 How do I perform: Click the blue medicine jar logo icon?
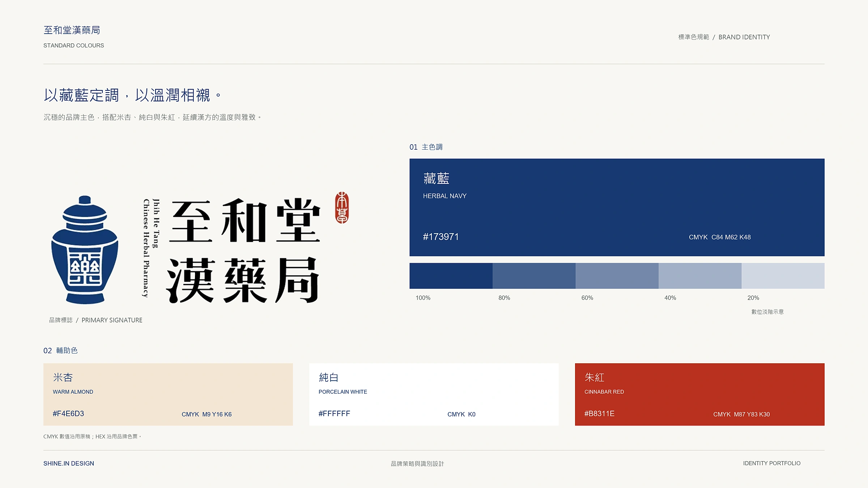pyautogui.click(x=85, y=249)
